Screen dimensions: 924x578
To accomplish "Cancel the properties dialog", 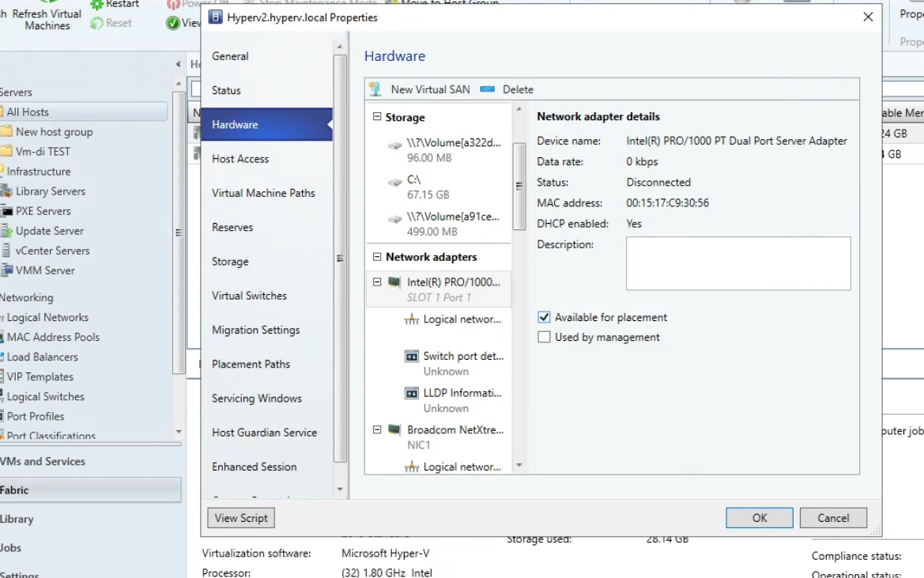I will (833, 518).
